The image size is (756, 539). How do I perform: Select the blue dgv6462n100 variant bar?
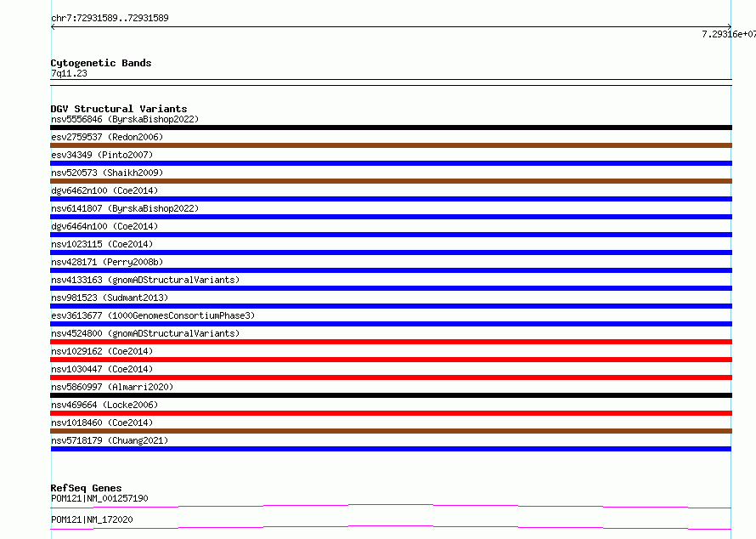(391, 199)
